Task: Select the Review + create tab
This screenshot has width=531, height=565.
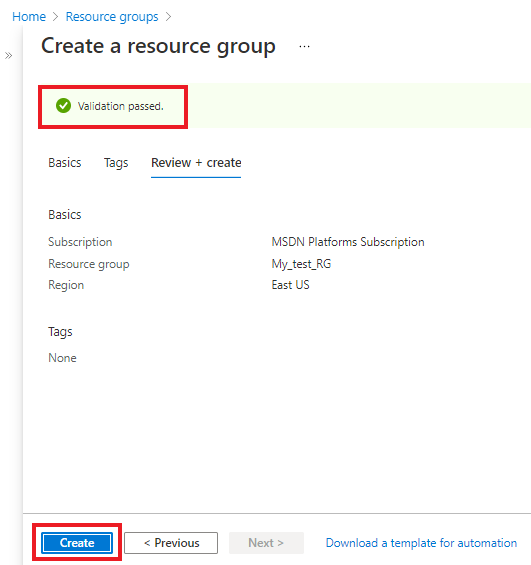Action: click(x=196, y=163)
